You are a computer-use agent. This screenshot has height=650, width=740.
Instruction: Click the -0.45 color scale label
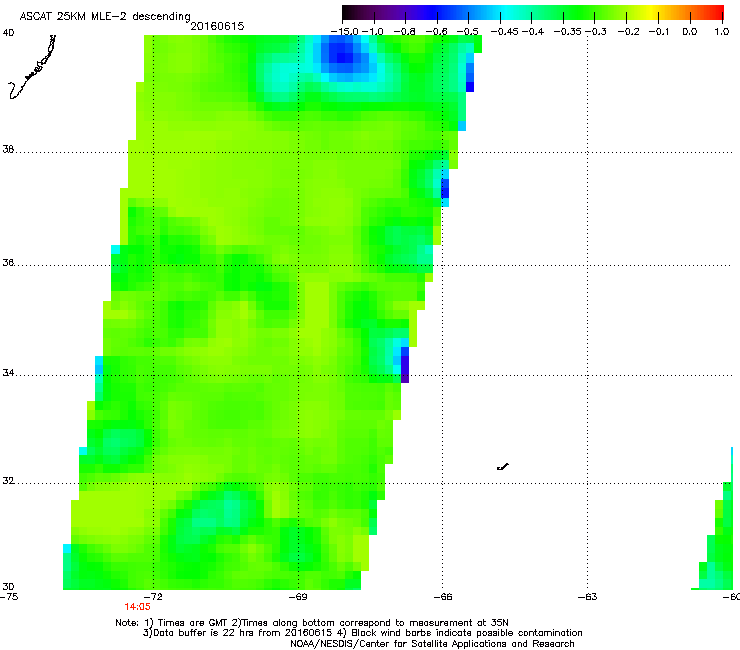pyautogui.click(x=505, y=32)
